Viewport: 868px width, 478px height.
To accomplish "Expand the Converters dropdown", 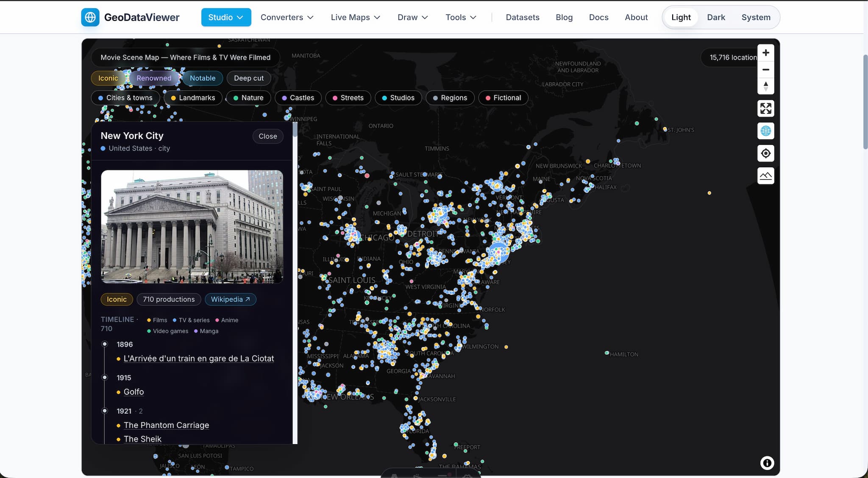I will [x=287, y=17].
